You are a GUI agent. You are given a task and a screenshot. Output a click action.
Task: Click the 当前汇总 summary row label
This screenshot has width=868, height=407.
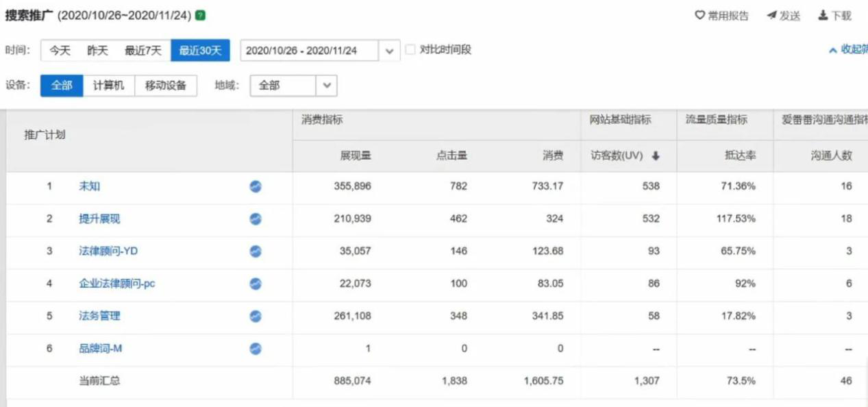99,380
